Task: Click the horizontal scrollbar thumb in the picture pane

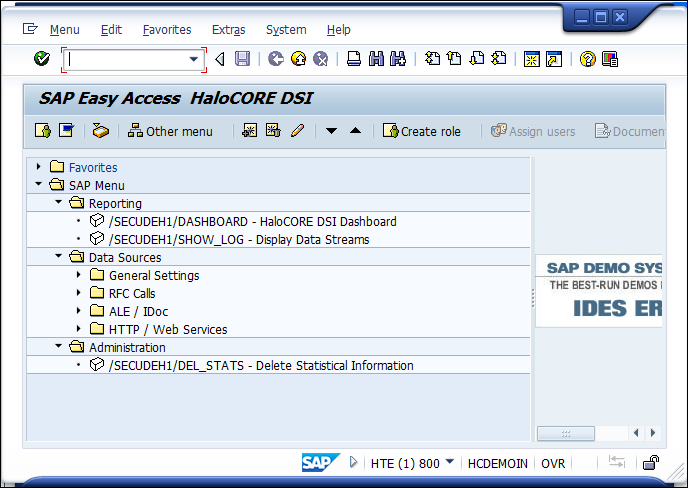Action: point(566,434)
